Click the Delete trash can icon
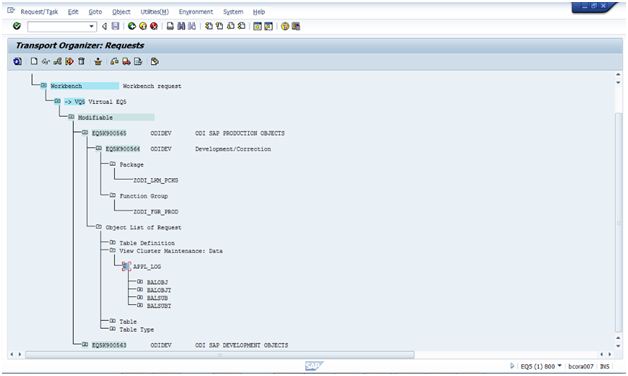Screen dimensions: 628x376 81,62
